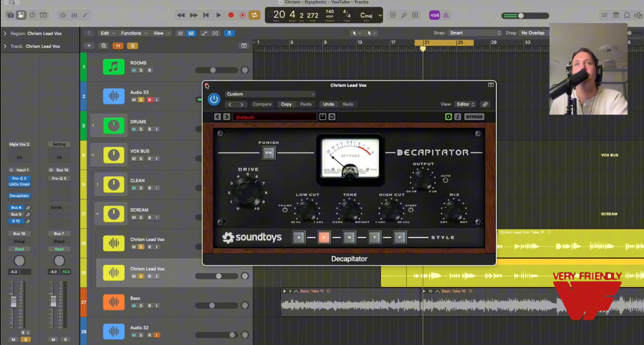Select Decapitator style P

point(400,237)
